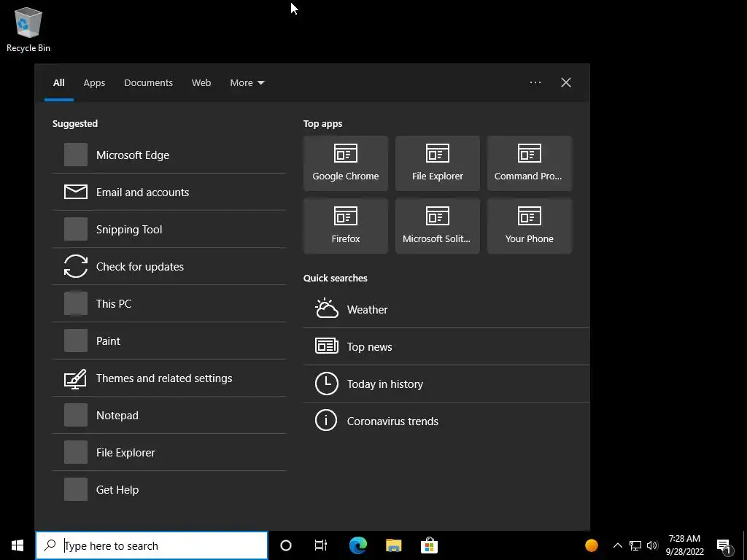
Task: Open Microsoft Edge from Suggested list
Action: click(169, 155)
